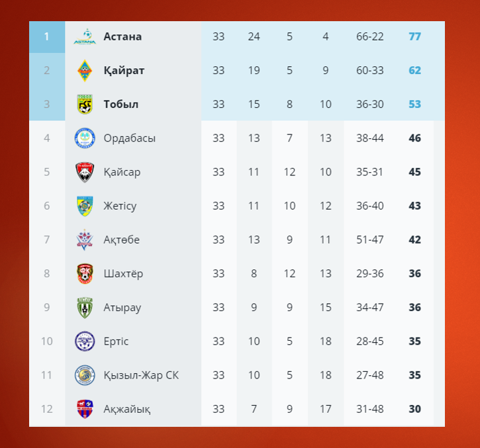Click the Ордабасы round emblem
The image size is (480, 448).
(x=85, y=138)
